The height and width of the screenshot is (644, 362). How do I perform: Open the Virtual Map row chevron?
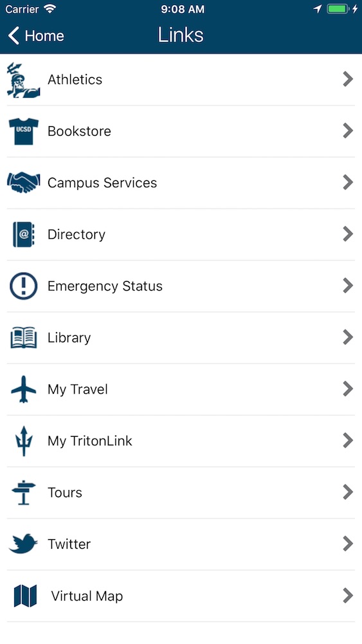(x=348, y=595)
